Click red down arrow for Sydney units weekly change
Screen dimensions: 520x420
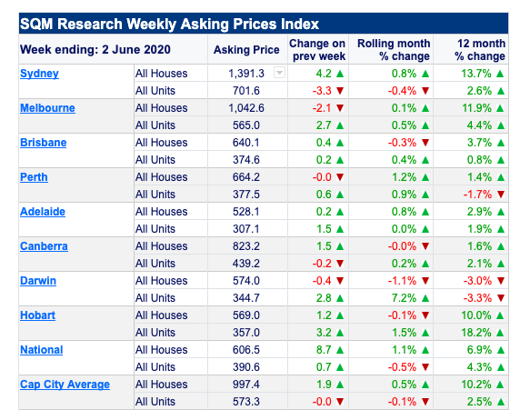[340, 91]
